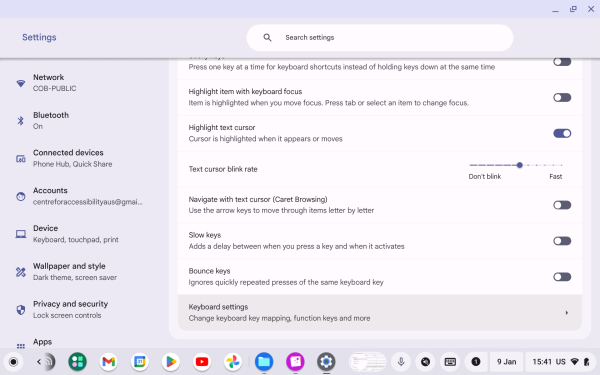600x375 pixels.
Task: Click the dictation microphone icon
Action: [x=401, y=362]
